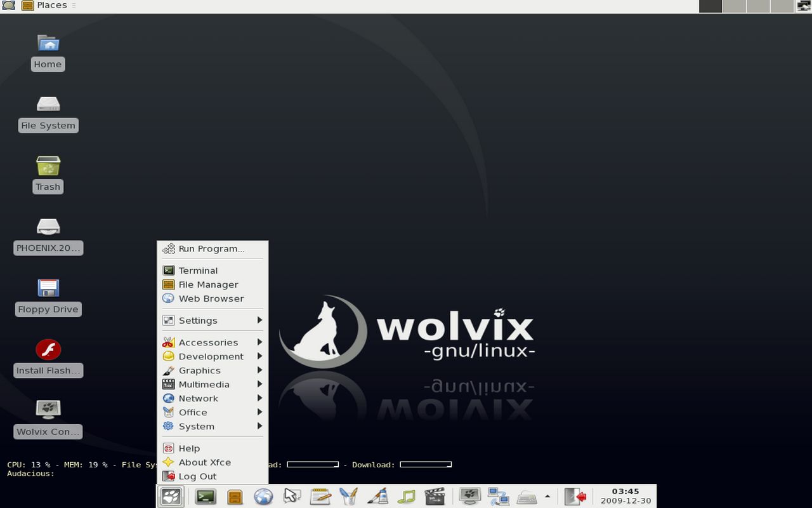Viewport: 812px width, 508px height.
Task: Switch to the second workspace in pager
Action: 734,6
